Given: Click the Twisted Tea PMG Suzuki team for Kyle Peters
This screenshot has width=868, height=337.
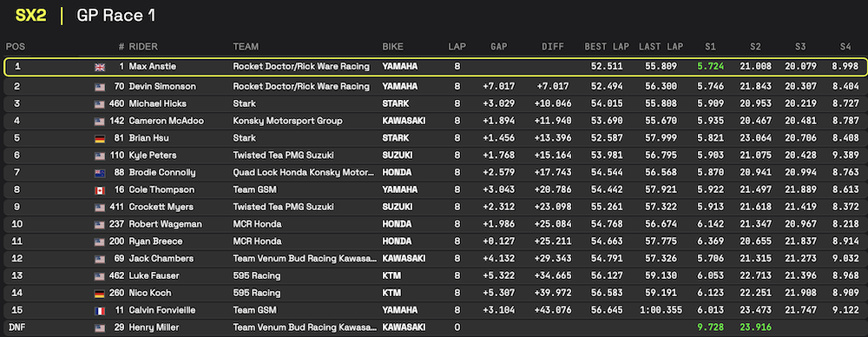Looking at the screenshot, I should point(284,155).
